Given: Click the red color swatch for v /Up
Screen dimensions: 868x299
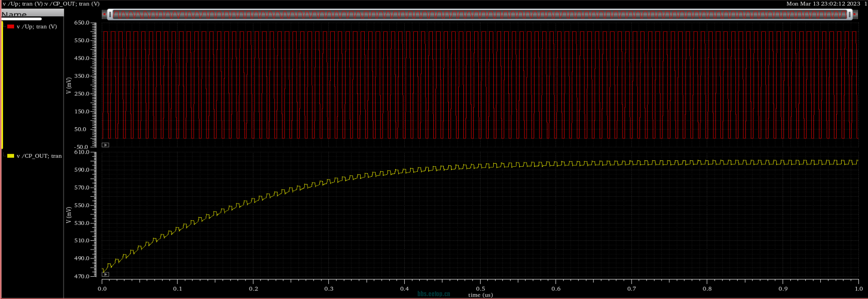Looking at the screenshot, I should pos(11,26).
